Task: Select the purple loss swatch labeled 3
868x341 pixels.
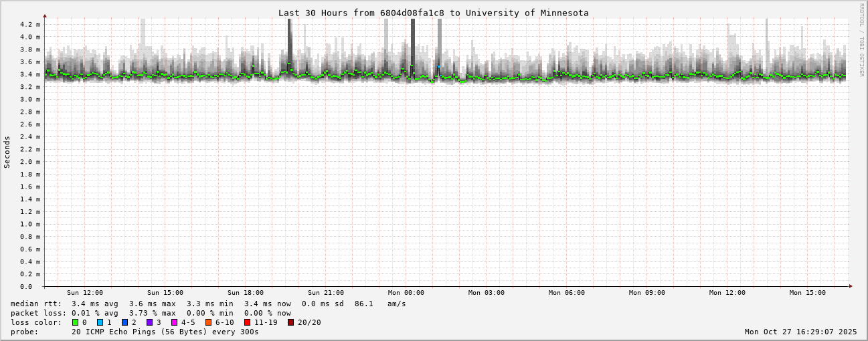Action: pyautogui.click(x=150, y=322)
